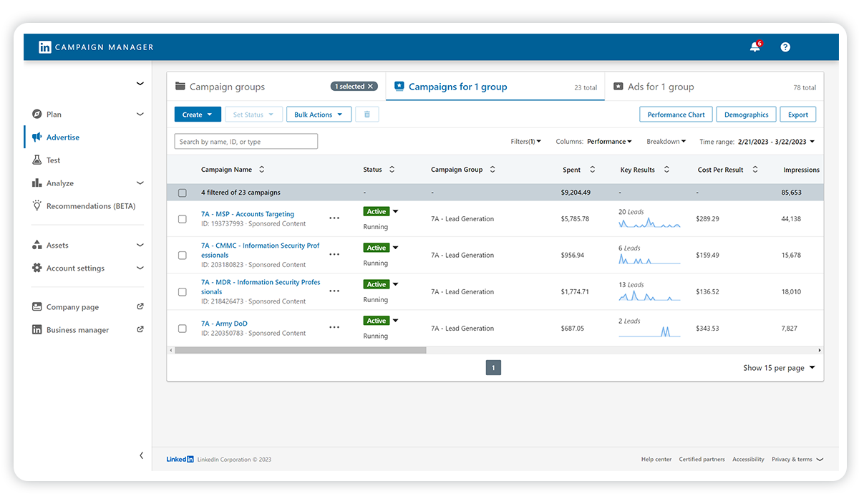
Task: Switch to Ads for 1 group tab
Action: pos(660,87)
